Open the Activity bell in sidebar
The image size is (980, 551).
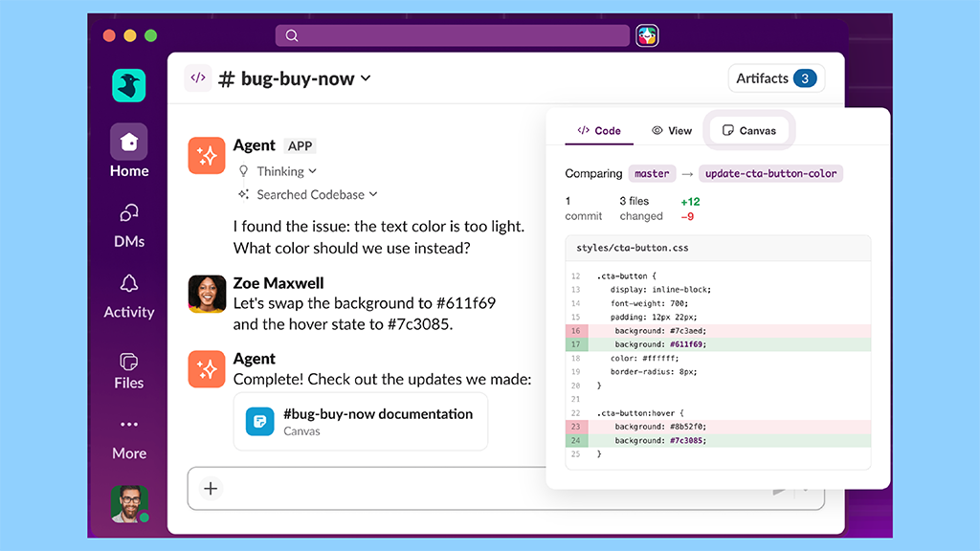[129, 297]
